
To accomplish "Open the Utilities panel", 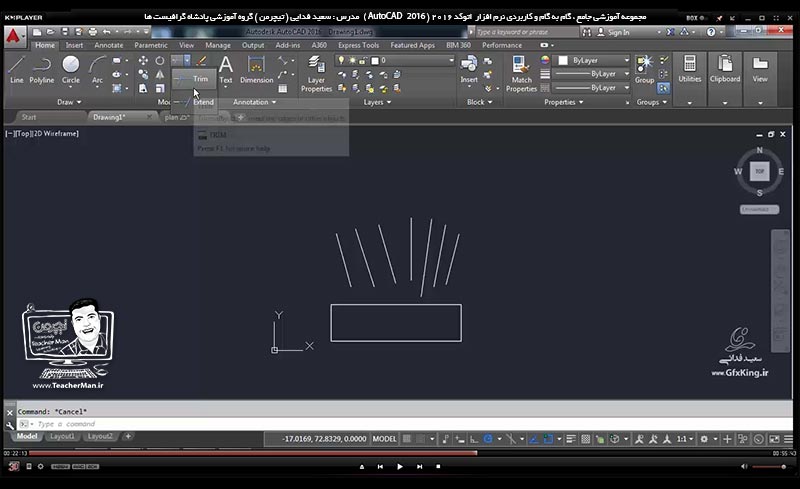I will pyautogui.click(x=689, y=69).
